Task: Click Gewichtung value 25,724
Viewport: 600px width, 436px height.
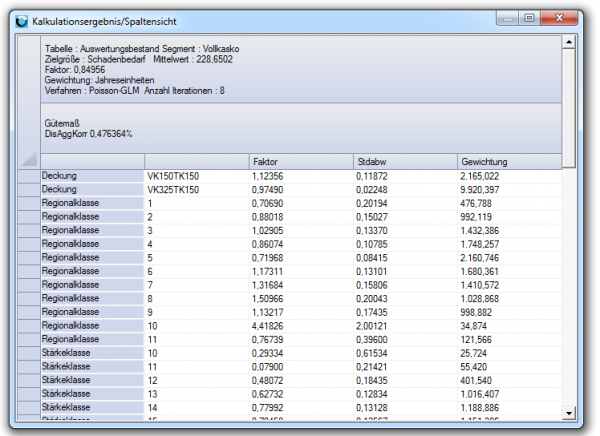Action: point(473,353)
